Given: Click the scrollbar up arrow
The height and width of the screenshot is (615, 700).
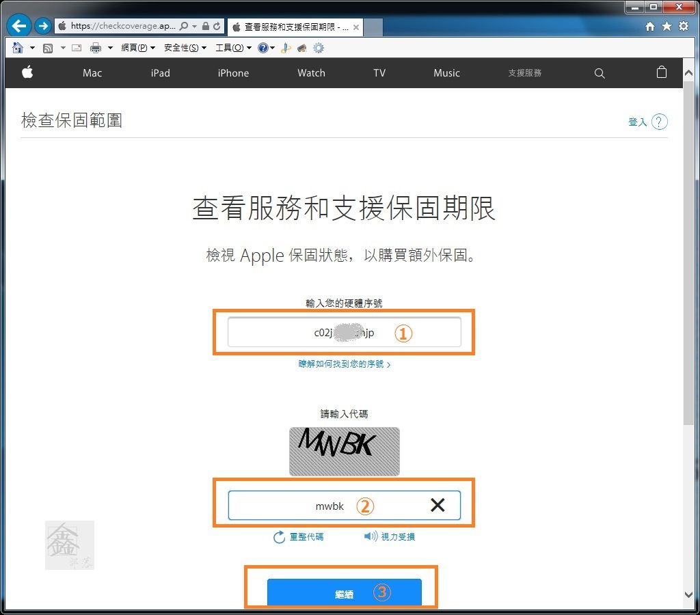Looking at the screenshot, I should click(688, 72).
